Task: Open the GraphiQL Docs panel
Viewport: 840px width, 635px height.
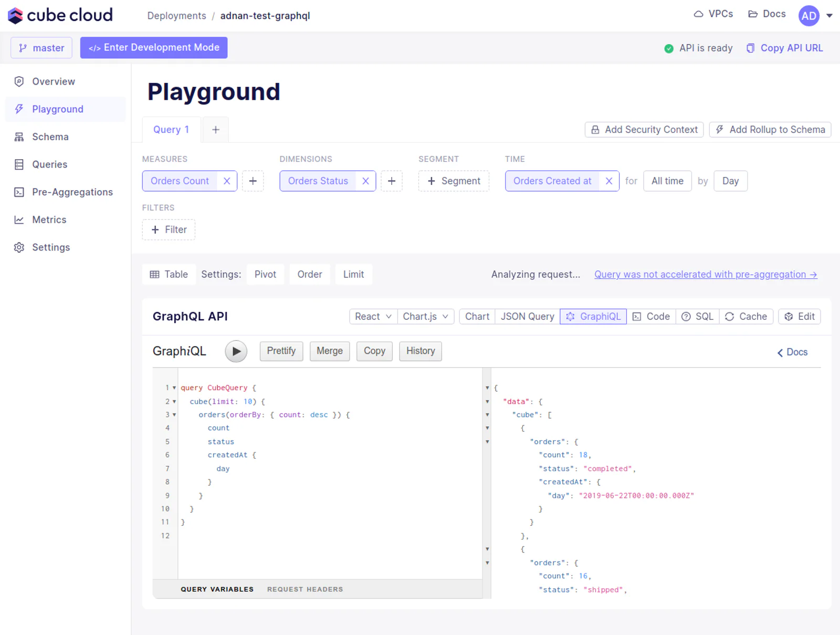Action: (x=792, y=352)
